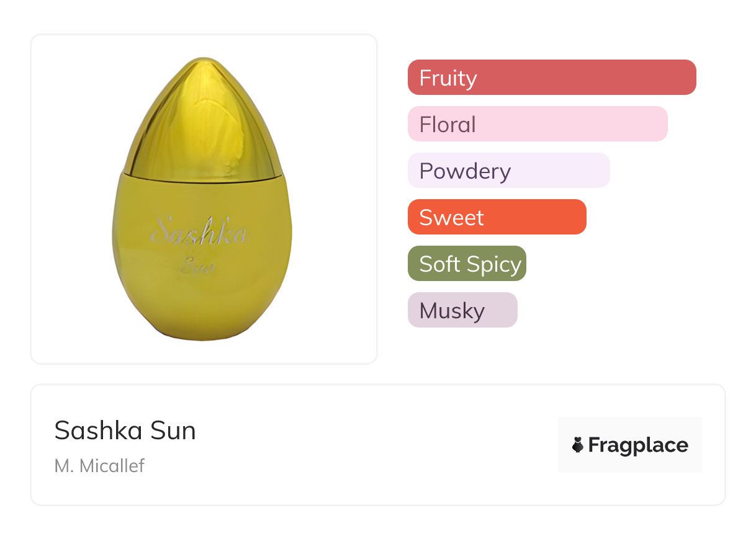Click the shiny gold bottle cap
This screenshot has height=536, width=756.
202,118
